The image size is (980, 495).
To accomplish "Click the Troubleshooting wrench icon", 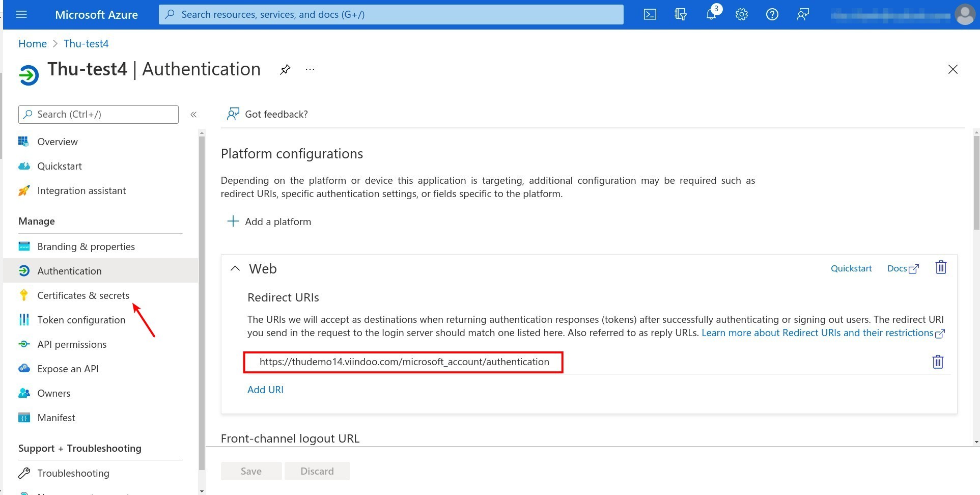I will (x=24, y=473).
